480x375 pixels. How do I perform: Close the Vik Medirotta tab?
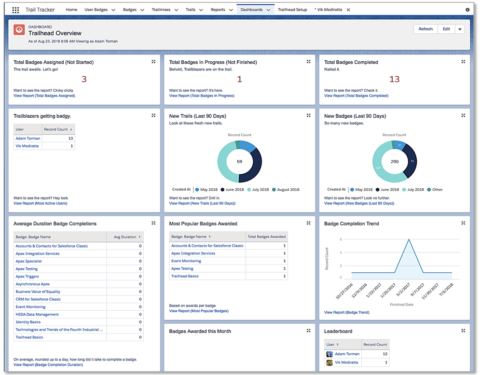click(x=348, y=10)
